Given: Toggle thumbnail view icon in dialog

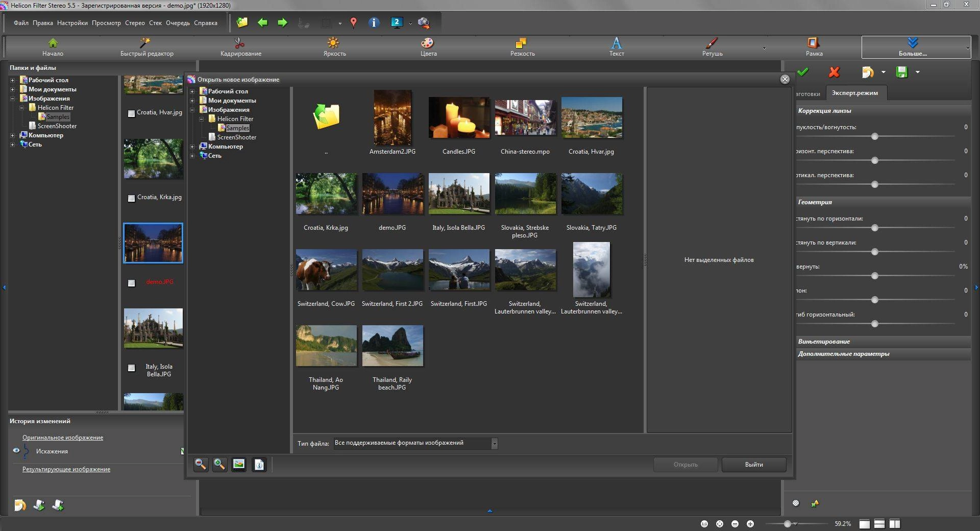Looking at the screenshot, I should (x=238, y=464).
